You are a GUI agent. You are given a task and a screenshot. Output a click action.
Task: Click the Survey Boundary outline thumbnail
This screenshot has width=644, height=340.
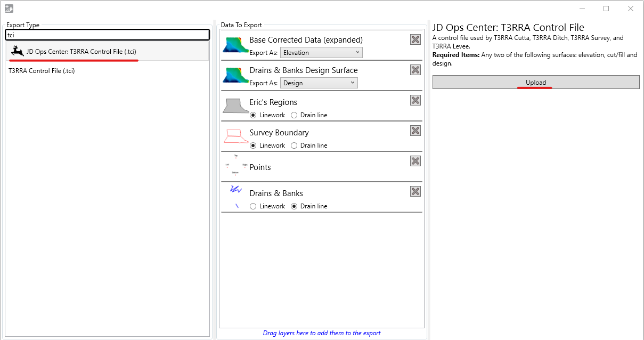coord(235,136)
